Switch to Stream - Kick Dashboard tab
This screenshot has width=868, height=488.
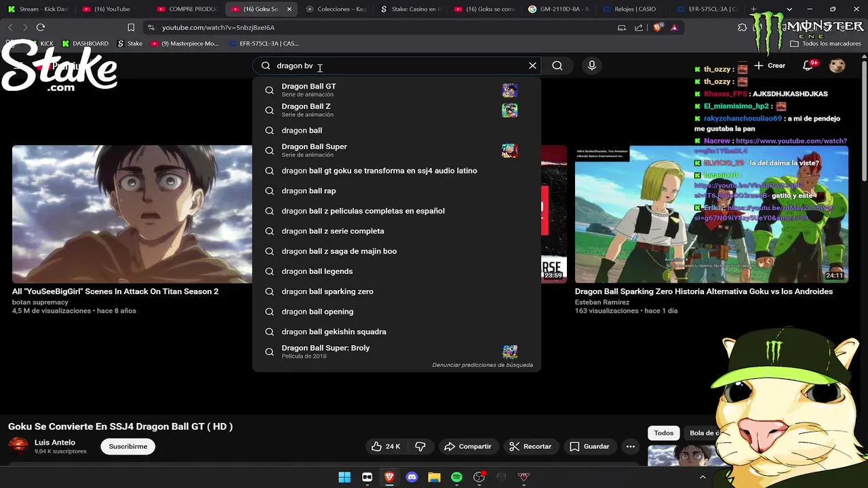tap(37, 9)
